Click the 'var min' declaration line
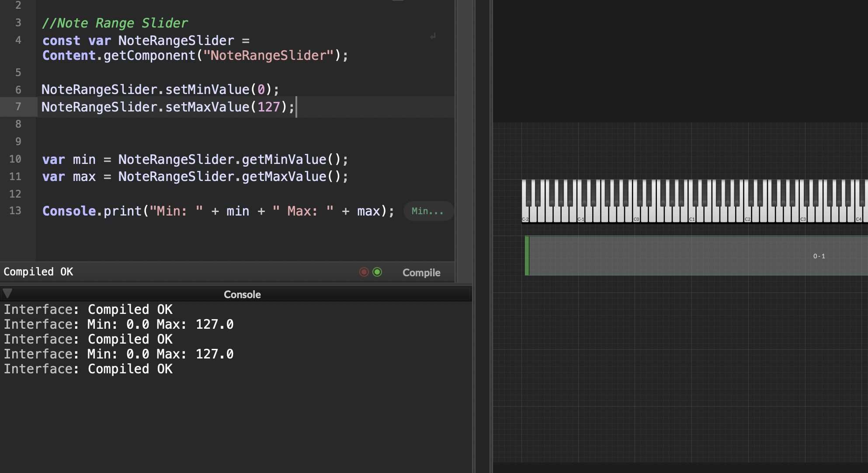The image size is (868, 473). click(195, 160)
